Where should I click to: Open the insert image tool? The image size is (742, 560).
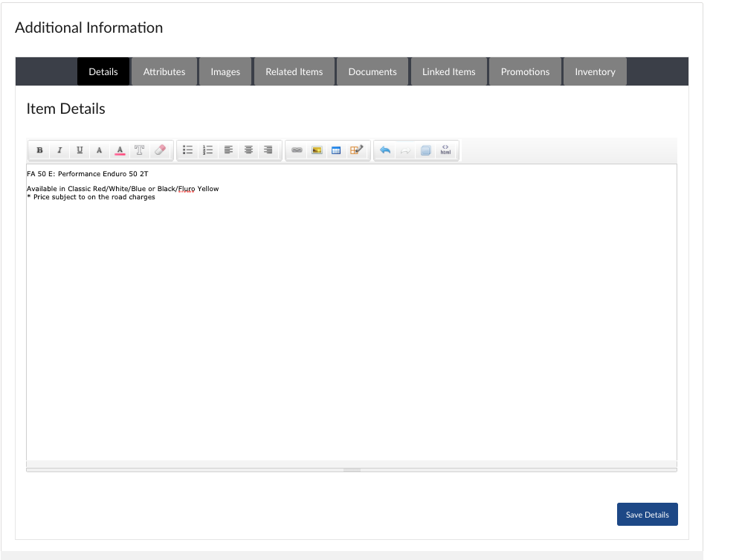tap(316, 149)
